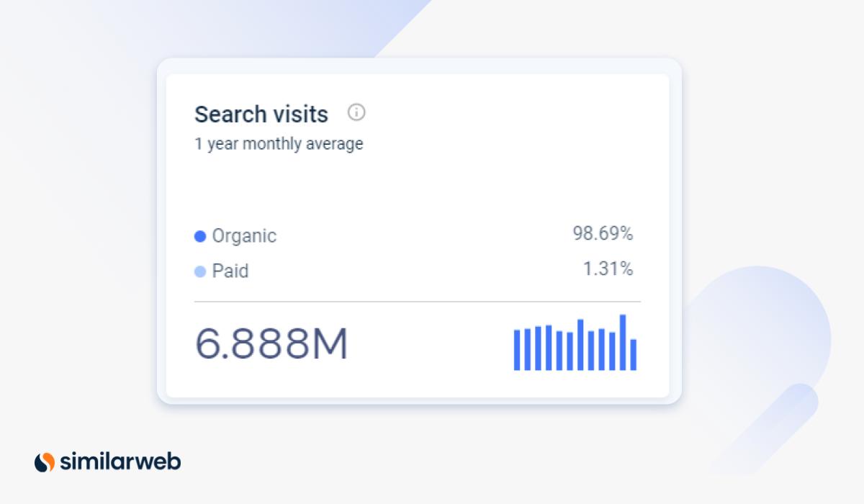
Task: Click the 98.69% value
Action: point(603,233)
